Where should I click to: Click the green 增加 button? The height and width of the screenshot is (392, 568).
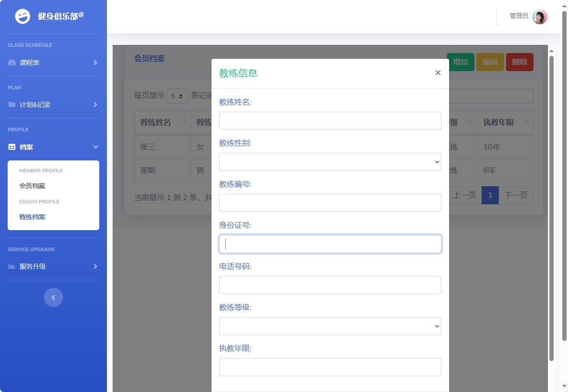tap(460, 62)
